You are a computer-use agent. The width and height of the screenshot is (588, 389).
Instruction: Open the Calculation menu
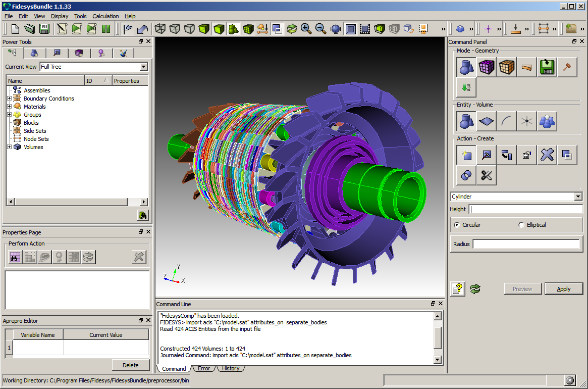(105, 16)
